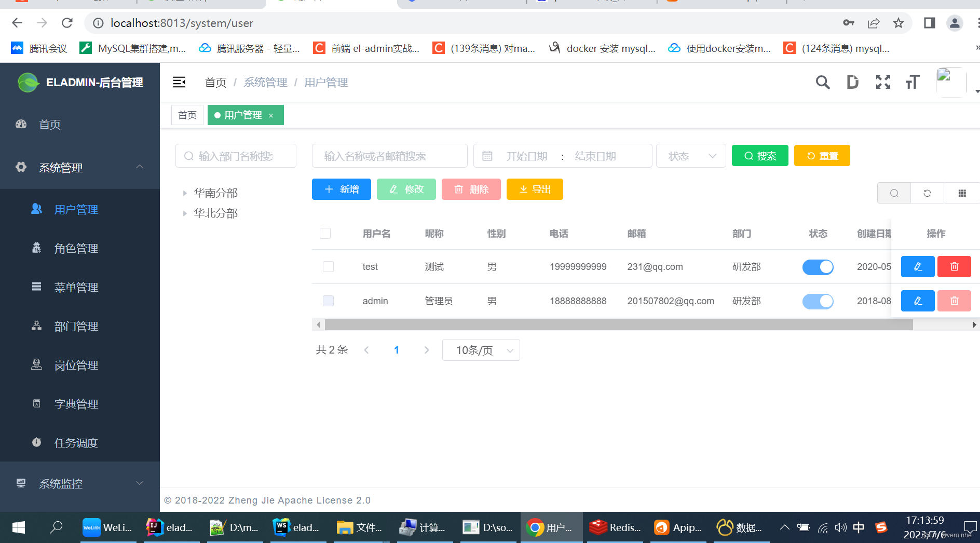
Task: Disable the admin user status switch
Action: (x=818, y=301)
